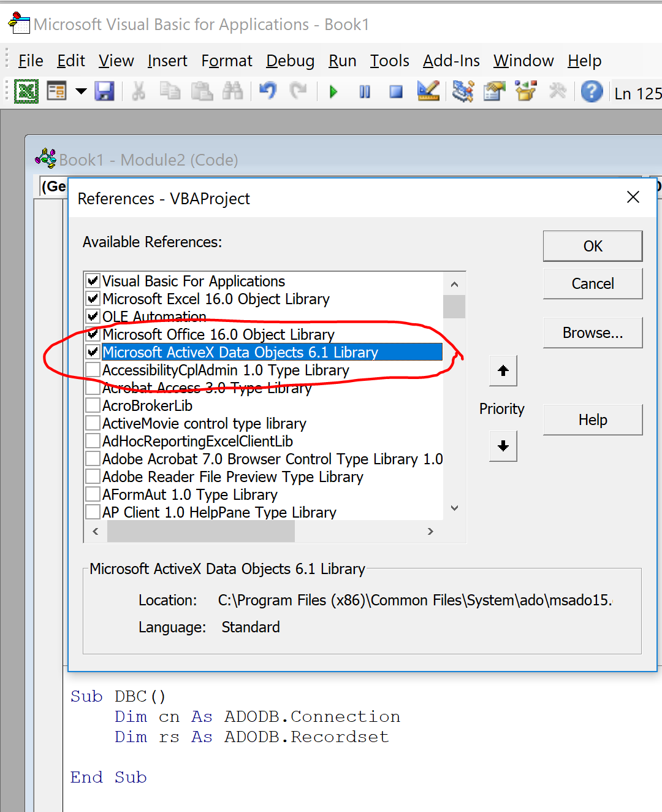Click the View Microsoft Excel icon
Viewport: 662px width, 812px height.
26,92
